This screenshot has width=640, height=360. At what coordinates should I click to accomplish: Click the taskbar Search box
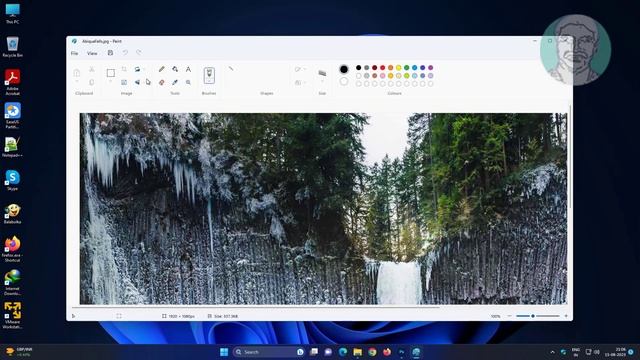click(x=270, y=352)
